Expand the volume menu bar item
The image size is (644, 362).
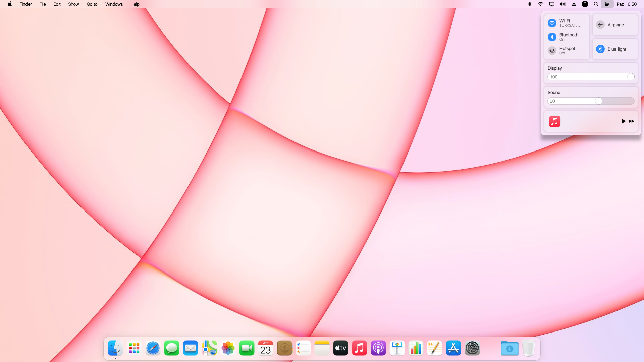coord(562,4)
